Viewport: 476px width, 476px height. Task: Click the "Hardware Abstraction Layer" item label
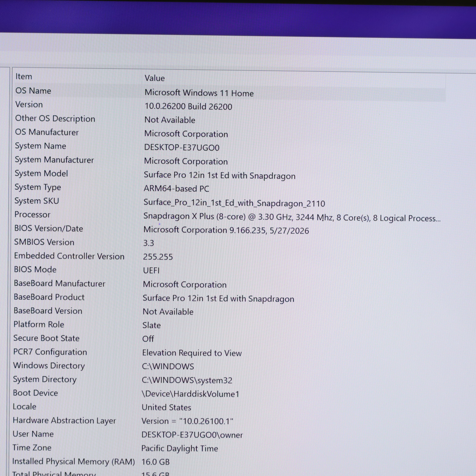64,421
